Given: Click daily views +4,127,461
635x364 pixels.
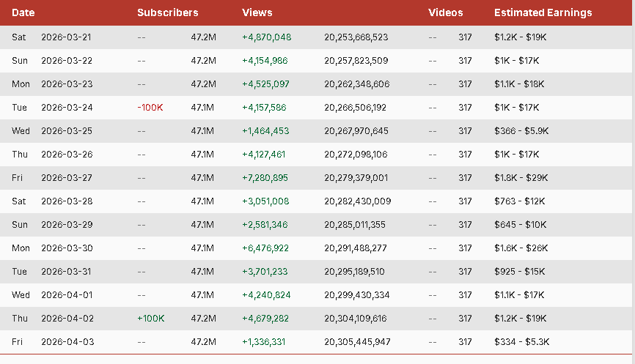Looking at the screenshot, I should click(x=264, y=155).
